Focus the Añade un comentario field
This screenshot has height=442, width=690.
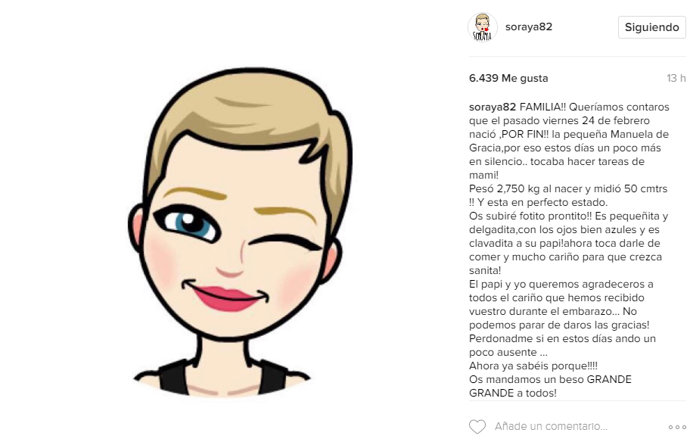pyautogui.click(x=551, y=426)
